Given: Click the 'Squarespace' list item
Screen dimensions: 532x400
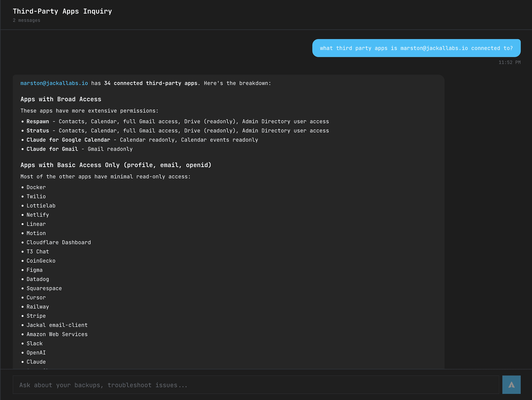Looking at the screenshot, I should [44, 289].
